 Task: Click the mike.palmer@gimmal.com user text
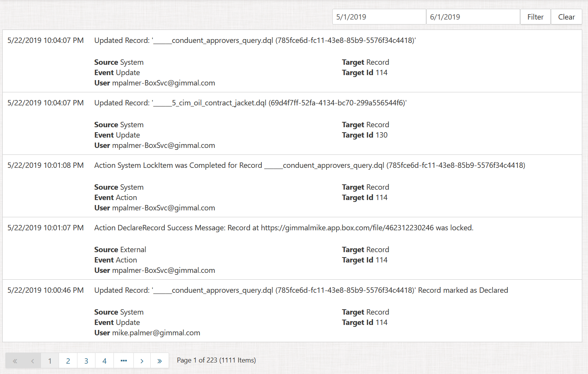[x=156, y=333]
